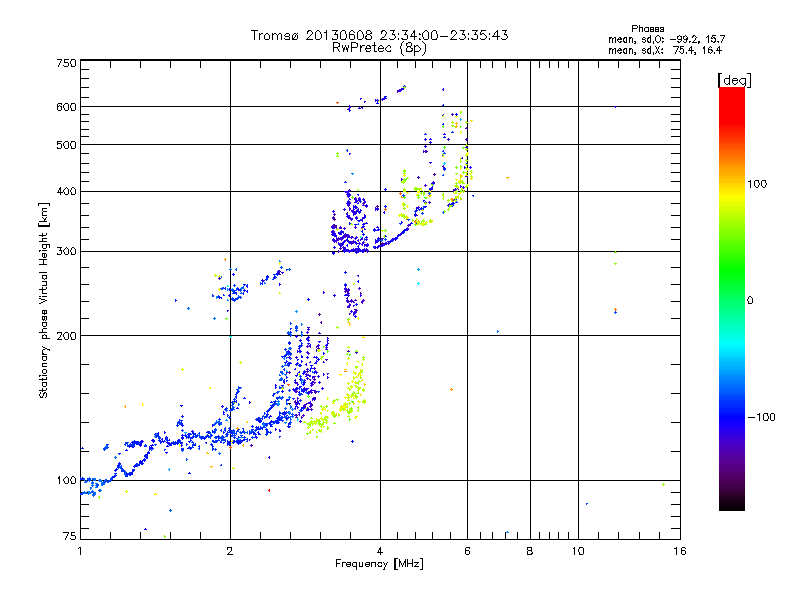Click the 'Phases' heading above the statistics
Image resolution: width=800 pixels, height=600 pixels.
(647, 29)
